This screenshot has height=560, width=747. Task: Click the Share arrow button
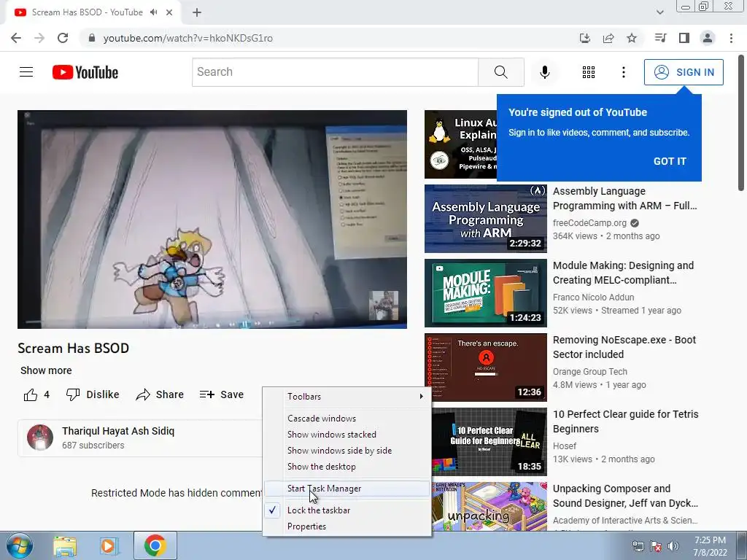coord(160,394)
